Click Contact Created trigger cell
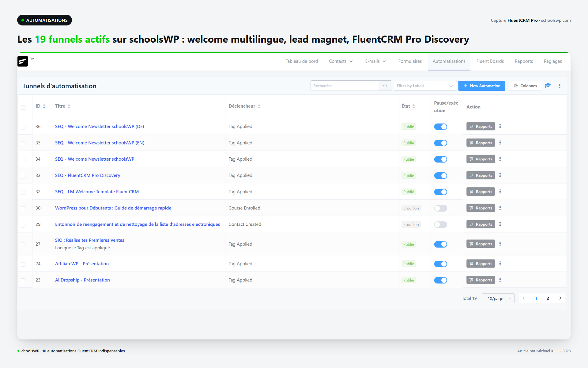Screen dimensions: 588x368 [x=245, y=224]
